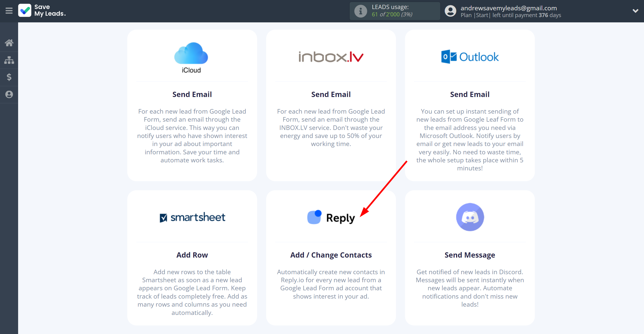The height and width of the screenshot is (334, 644).
Task: Click the LEADS usage info icon
Action: click(x=360, y=11)
